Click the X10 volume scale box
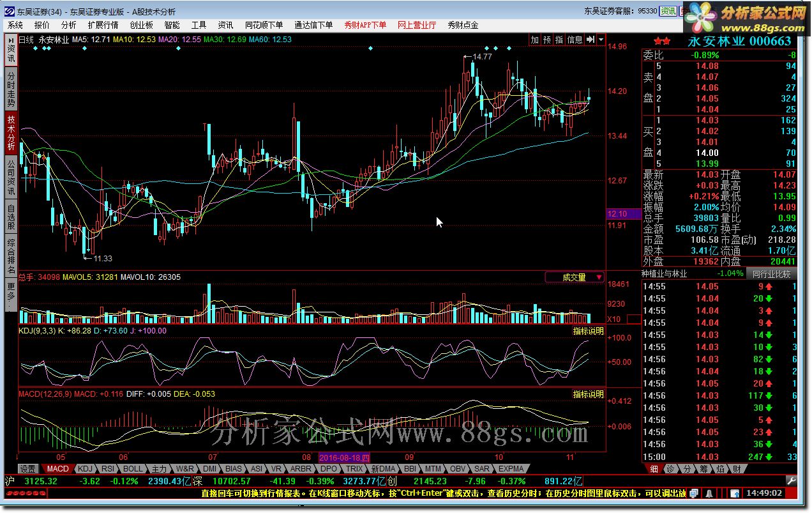Screen dimensions: 812x513 pyautogui.click(x=634, y=319)
